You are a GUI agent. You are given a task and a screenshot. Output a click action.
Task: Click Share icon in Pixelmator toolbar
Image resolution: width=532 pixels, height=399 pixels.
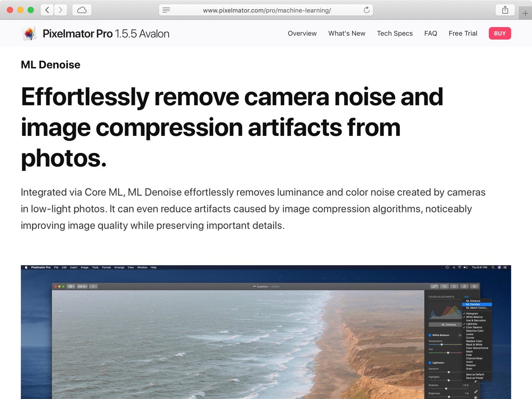point(464,286)
